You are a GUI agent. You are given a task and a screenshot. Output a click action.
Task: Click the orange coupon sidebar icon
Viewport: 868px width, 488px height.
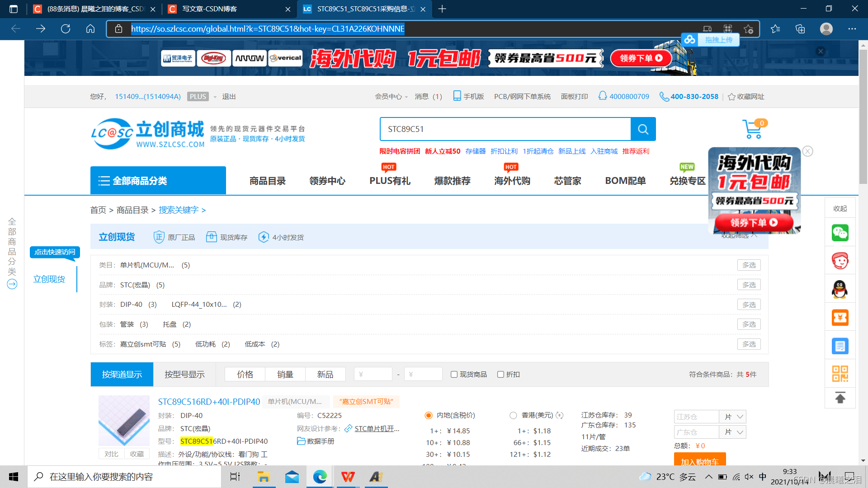point(840,318)
